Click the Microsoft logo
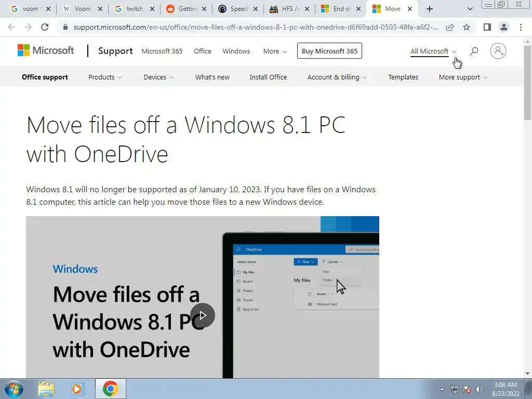Screen dimensions: 532x399 click(x=46, y=50)
